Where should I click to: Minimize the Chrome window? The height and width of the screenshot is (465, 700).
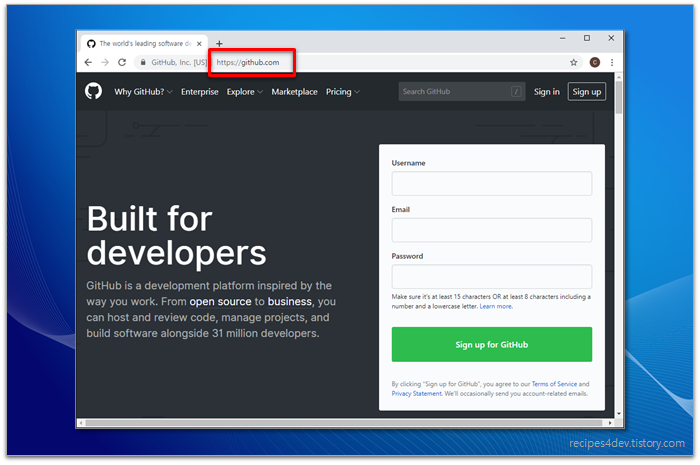562,38
